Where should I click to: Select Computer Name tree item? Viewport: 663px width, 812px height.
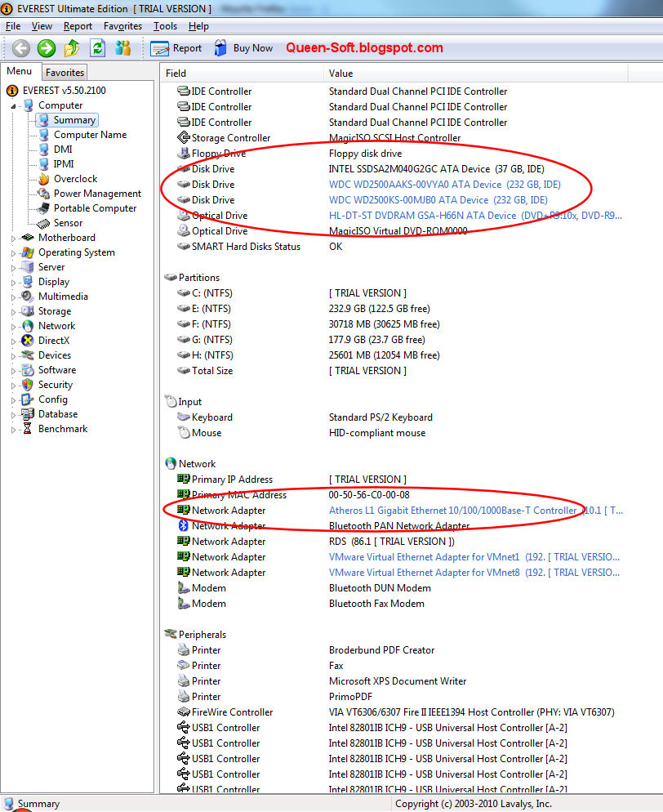click(90, 135)
